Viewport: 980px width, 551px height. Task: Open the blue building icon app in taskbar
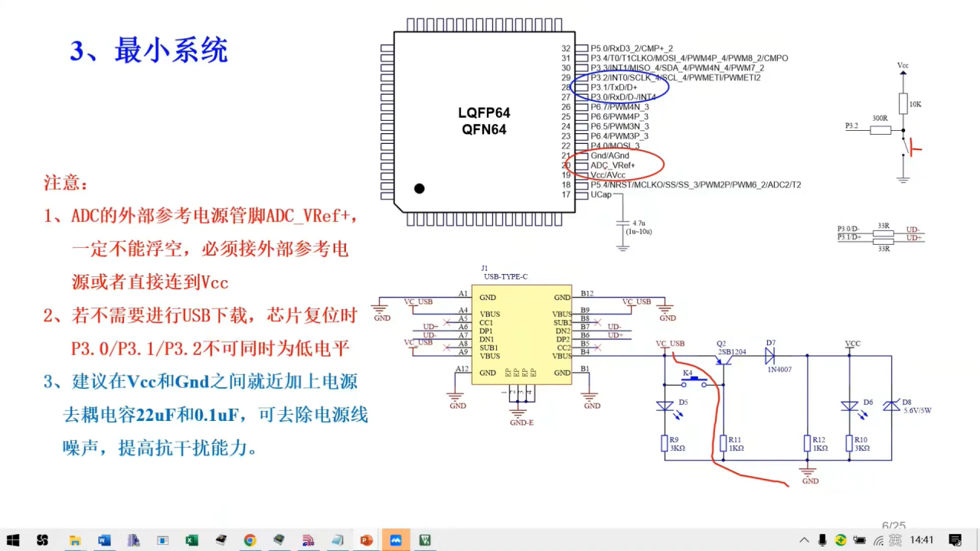click(x=133, y=540)
